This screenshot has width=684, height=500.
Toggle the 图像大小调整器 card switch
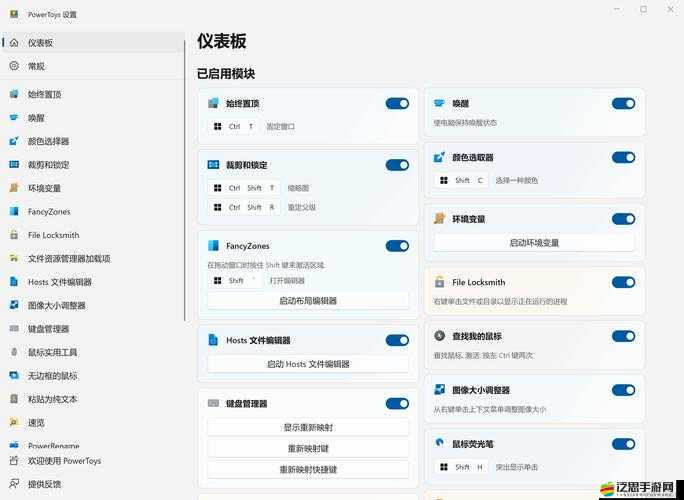(623, 390)
